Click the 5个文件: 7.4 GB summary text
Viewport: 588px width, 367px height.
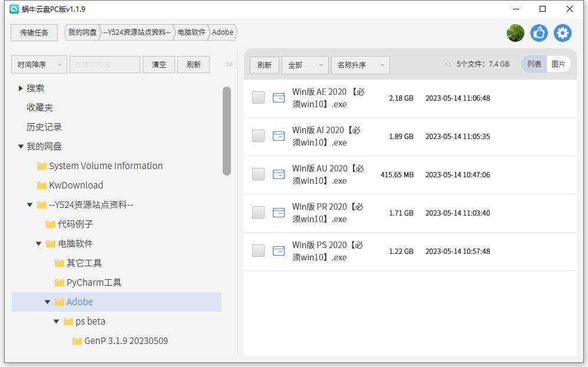pos(483,64)
